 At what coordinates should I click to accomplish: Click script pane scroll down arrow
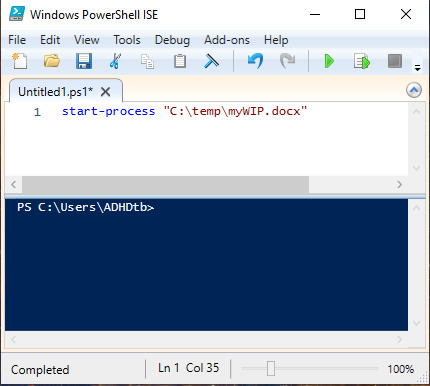(416, 168)
